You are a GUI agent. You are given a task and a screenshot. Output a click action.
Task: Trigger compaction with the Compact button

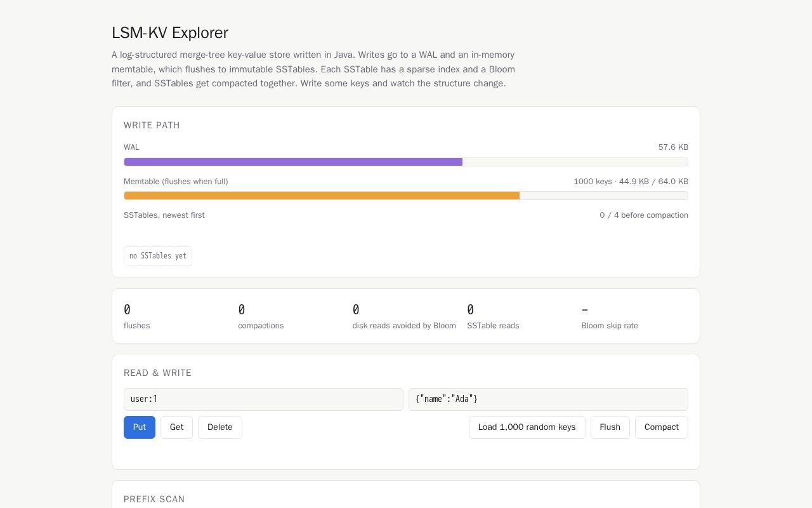[662, 427]
